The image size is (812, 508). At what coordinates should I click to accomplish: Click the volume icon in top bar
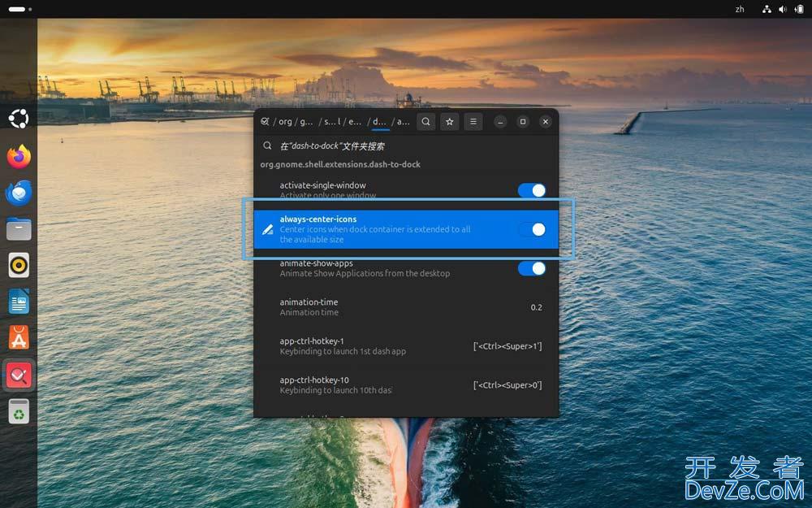click(783, 9)
